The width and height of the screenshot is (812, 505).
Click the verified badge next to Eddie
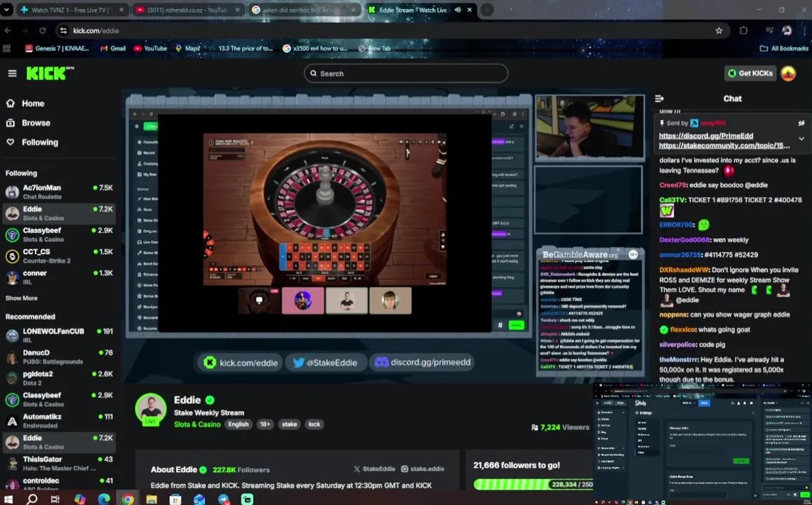(x=210, y=400)
